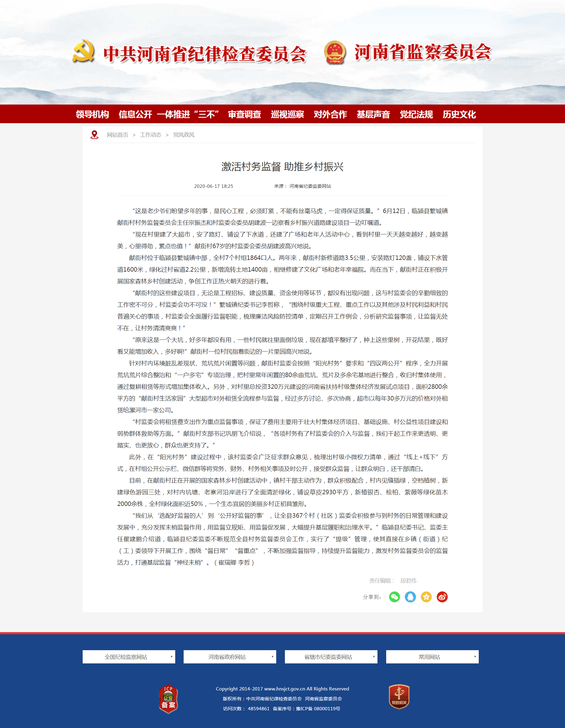This screenshot has width=565, height=728.
Task: Click the article title 激活村务监督 助推乡村振兴
Action: click(x=282, y=166)
